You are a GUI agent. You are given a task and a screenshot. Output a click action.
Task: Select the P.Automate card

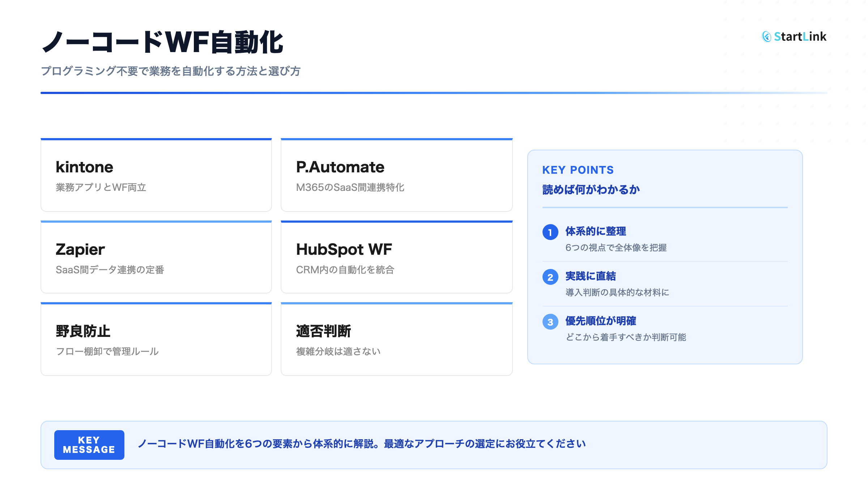396,175
